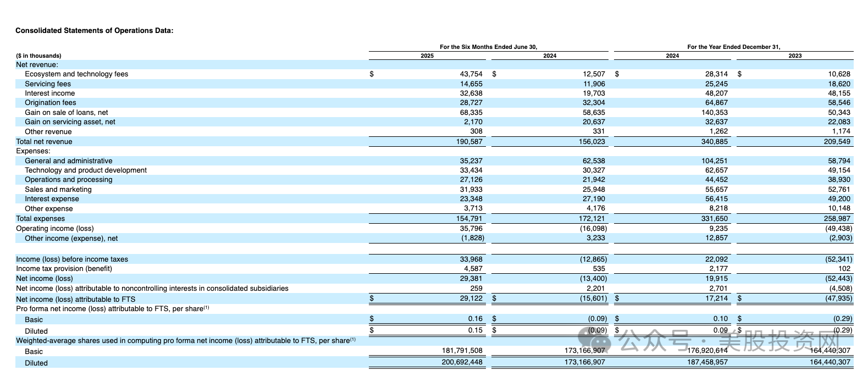Select the Technology and product development label
Screen dimensions: 868x376
click(86, 170)
